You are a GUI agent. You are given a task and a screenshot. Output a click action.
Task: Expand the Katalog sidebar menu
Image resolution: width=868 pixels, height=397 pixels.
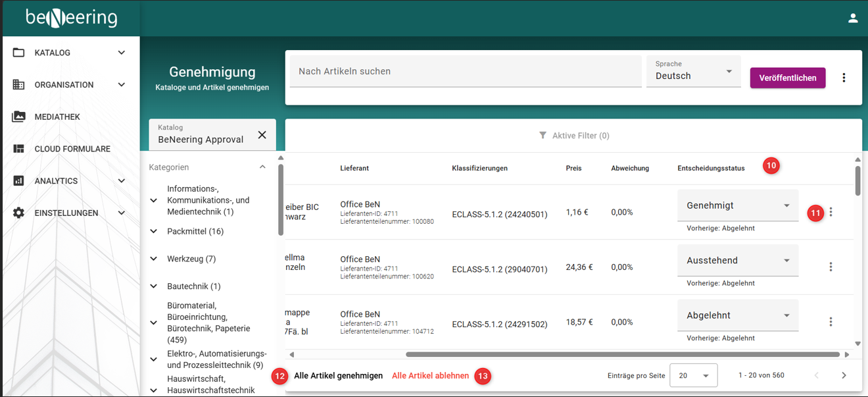click(x=121, y=53)
